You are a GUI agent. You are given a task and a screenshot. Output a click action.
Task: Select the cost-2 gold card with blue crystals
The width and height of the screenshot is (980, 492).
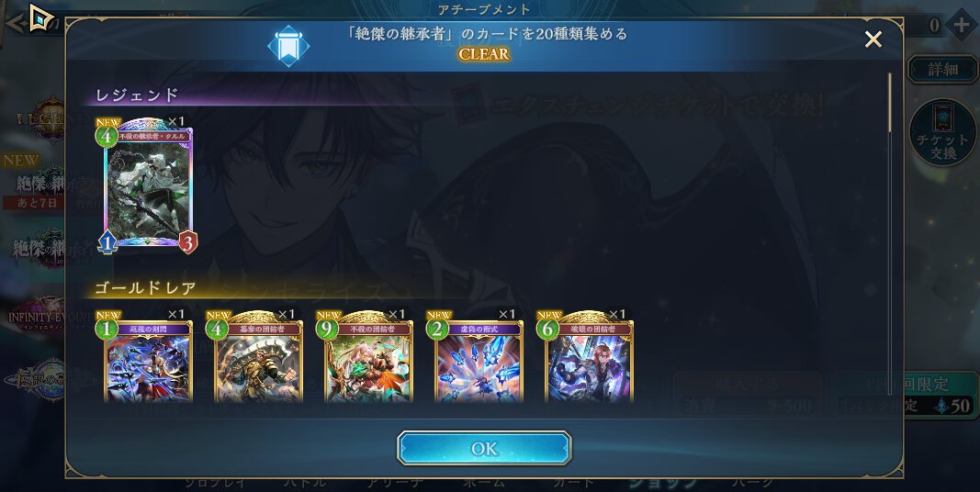tap(479, 358)
